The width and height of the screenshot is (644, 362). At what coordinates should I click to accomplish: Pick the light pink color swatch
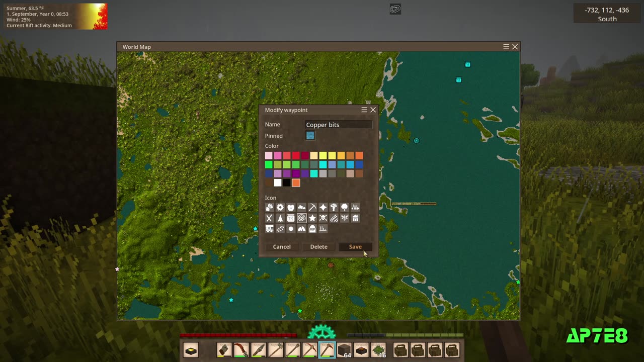point(269,155)
